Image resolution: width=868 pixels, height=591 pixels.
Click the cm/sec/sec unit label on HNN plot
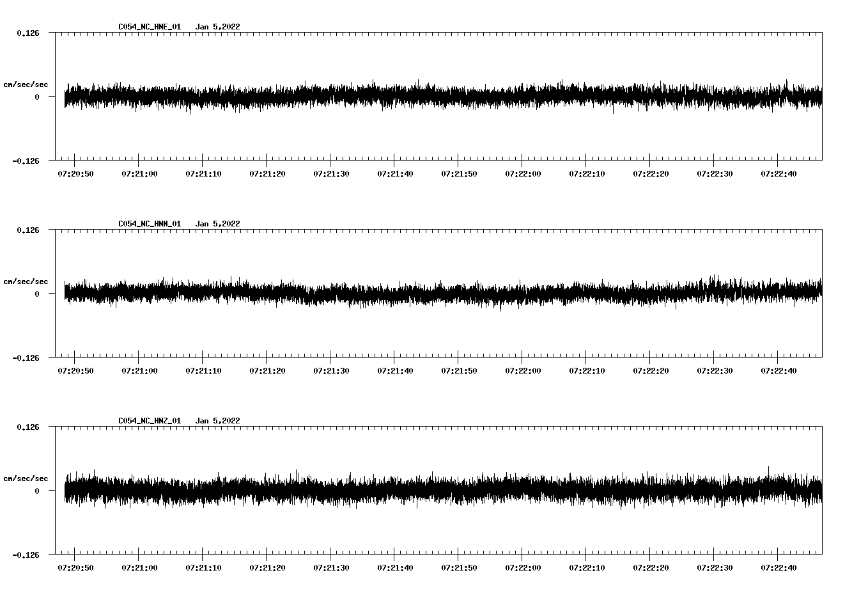coord(26,281)
